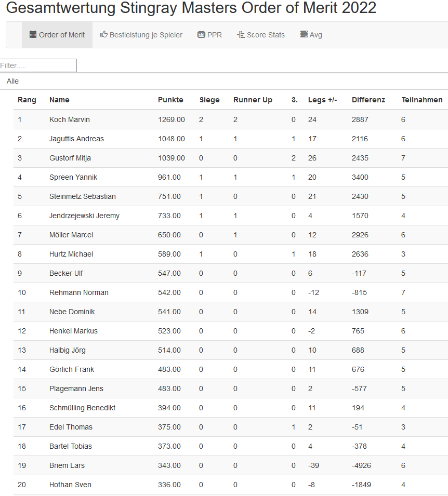448x496 pixels.
Task: Click the Score Stats tab icon
Action: click(241, 35)
